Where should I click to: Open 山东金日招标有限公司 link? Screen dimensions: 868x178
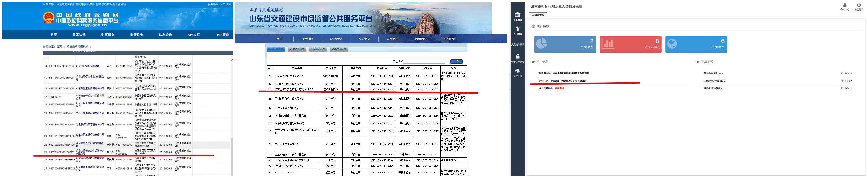(x=88, y=66)
